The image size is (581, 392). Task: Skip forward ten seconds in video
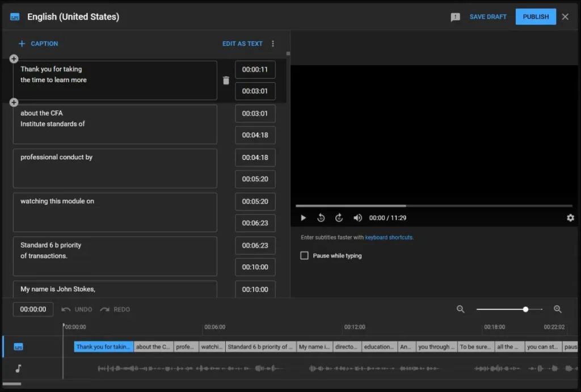(339, 218)
